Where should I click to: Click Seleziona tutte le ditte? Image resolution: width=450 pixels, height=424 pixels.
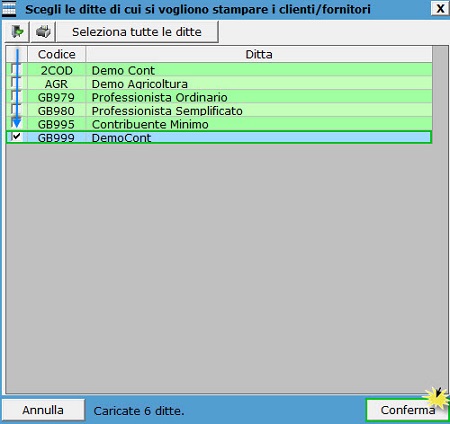pyautogui.click(x=137, y=32)
